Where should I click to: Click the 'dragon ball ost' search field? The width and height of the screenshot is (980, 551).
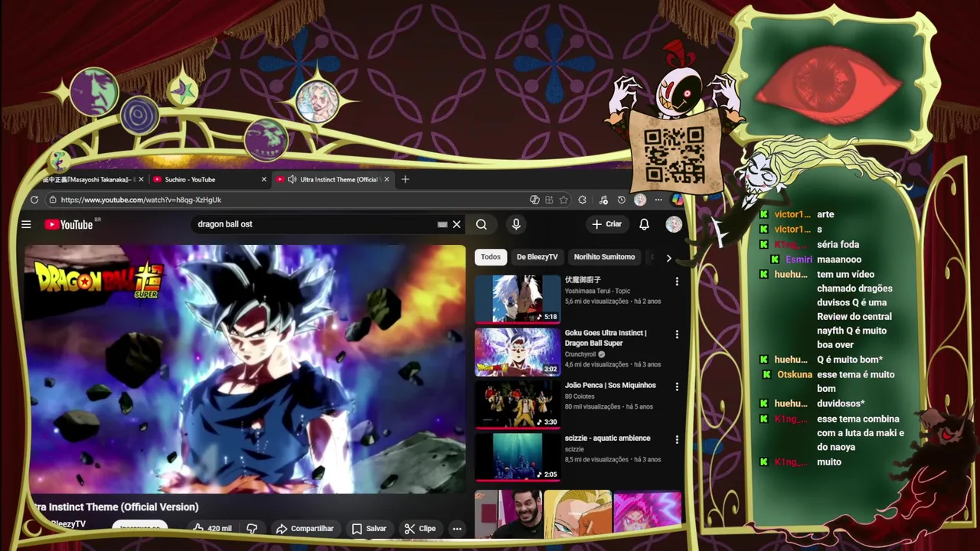(x=314, y=224)
